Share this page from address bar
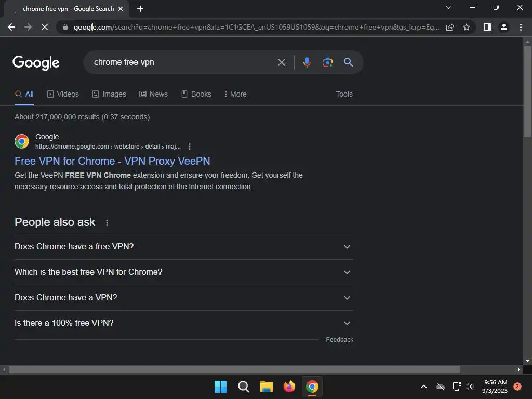The image size is (532, 399). [450, 27]
